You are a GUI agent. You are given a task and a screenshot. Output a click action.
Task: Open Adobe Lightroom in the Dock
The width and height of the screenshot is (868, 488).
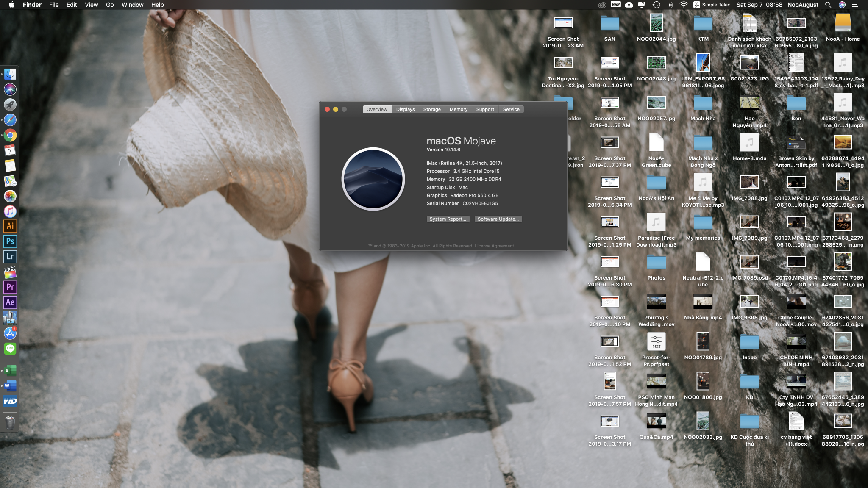point(10,257)
